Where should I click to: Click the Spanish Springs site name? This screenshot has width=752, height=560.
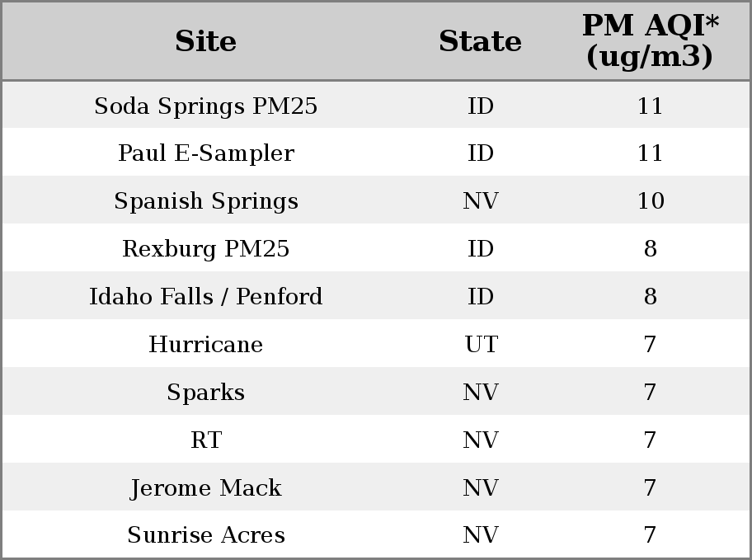coord(206,200)
